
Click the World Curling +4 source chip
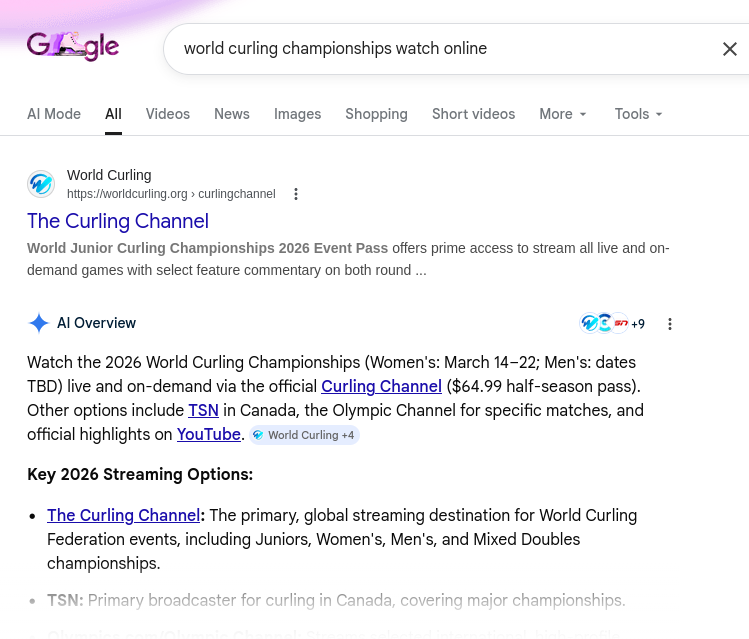click(x=304, y=435)
